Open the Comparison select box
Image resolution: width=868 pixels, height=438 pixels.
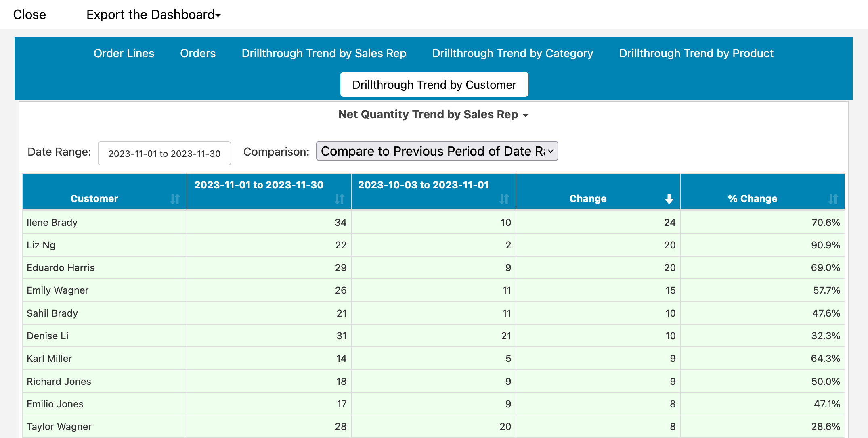click(x=437, y=151)
